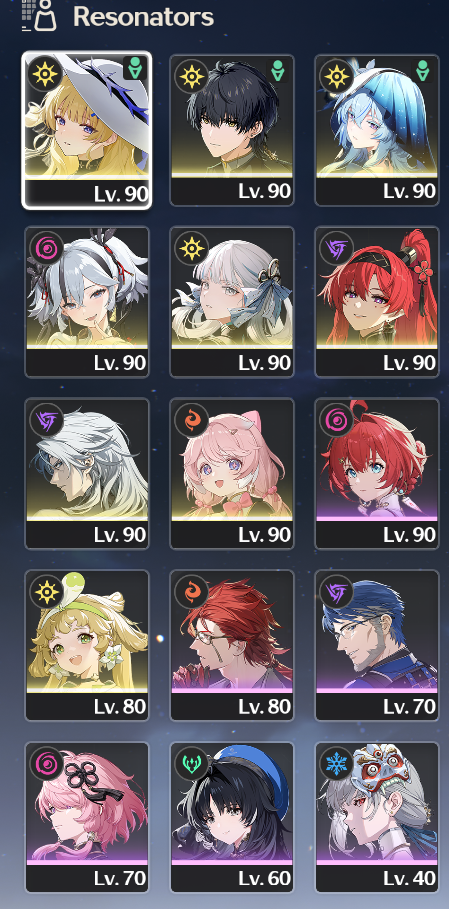Select the blue-haired veiled resonator portrait
The height and width of the screenshot is (909, 449).
click(377, 130)
